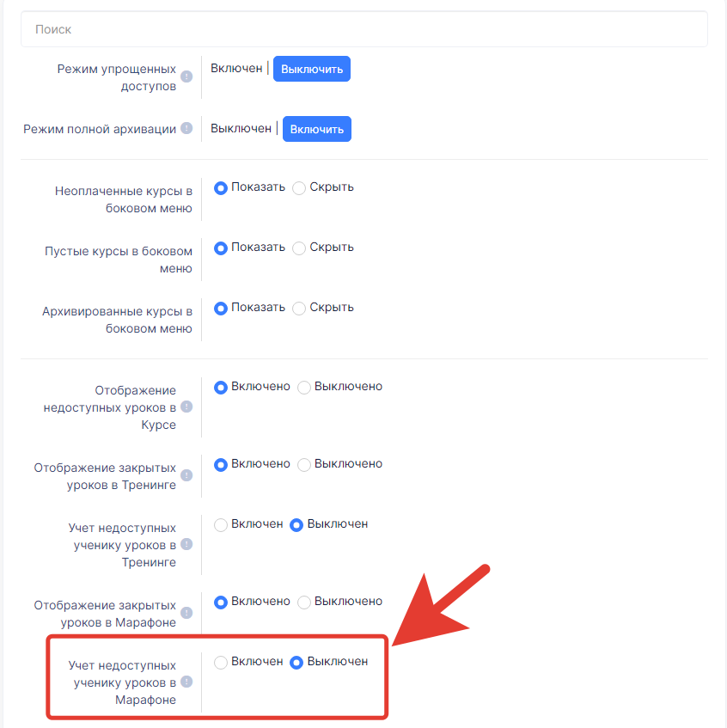Click the Включить button for full archiving

pyautogui.click(x=316, y=129)
